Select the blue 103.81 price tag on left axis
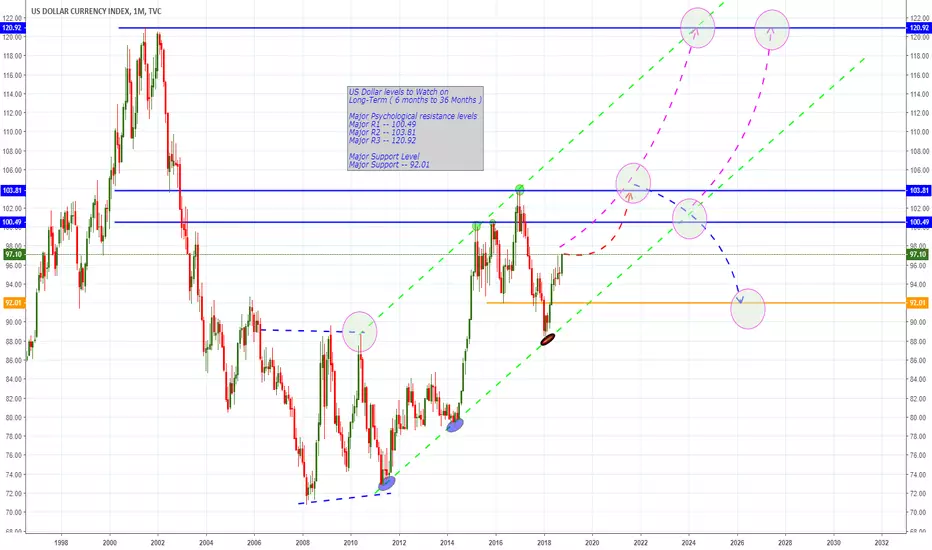The image size is (932, 550). [12, 190]
